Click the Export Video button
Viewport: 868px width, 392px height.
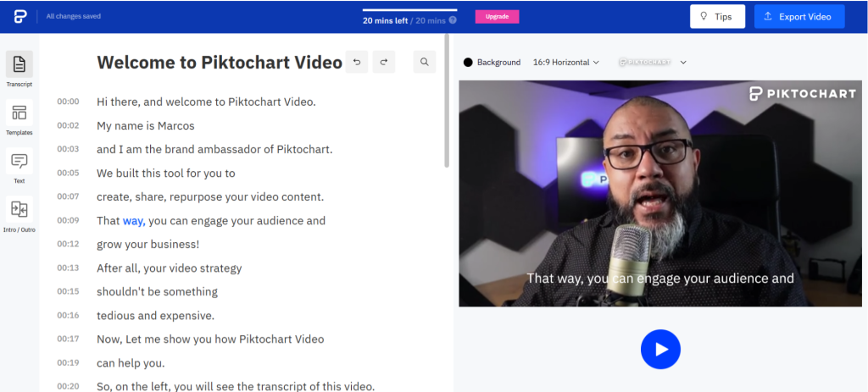click(799, 17)
